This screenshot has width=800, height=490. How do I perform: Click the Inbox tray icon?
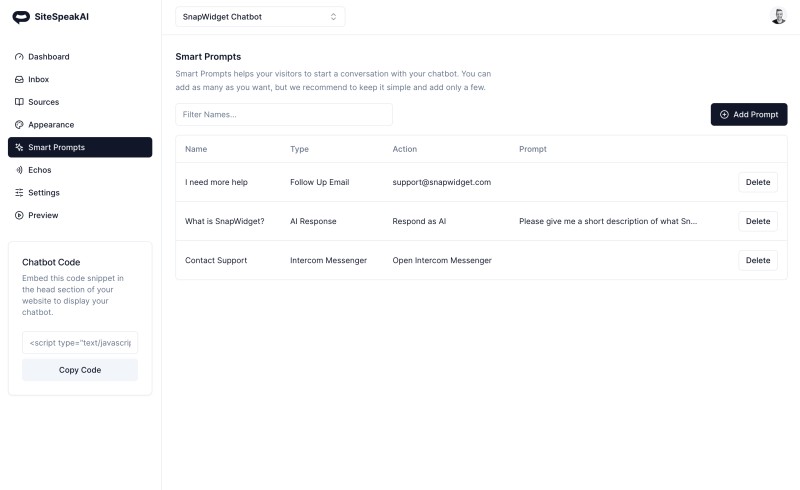19,79
